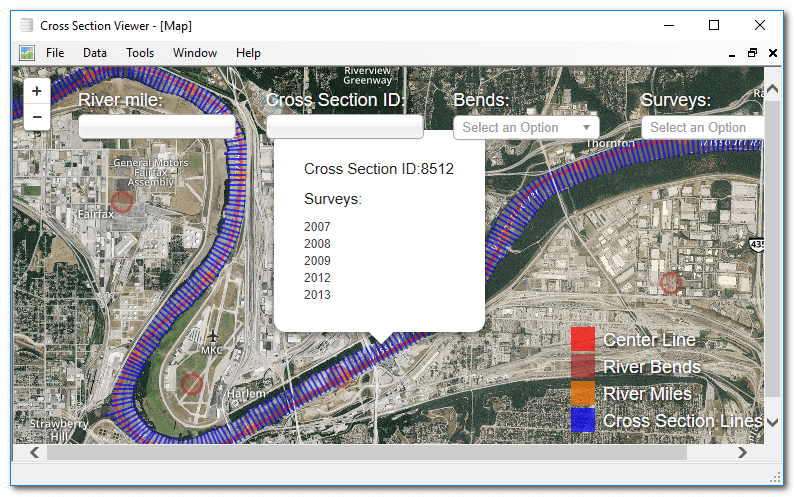Click the Surveys: label in the popup
The width and height of the screenshot is (795, 497).
pos(333,199)
